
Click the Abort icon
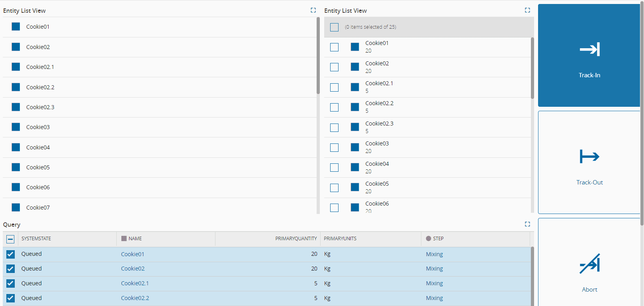pyautogui.click(x=589, y=264)
